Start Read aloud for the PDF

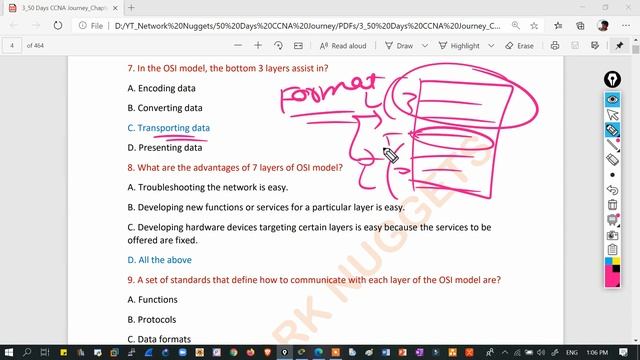(x=343, y=46)
